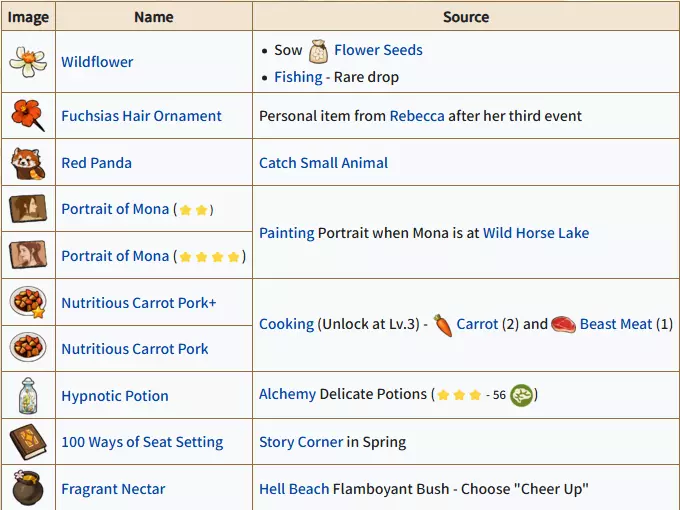The height and width of the screenshot is (510, 680).
Task: Click the Source column header
Action: (x=465, y=17)
